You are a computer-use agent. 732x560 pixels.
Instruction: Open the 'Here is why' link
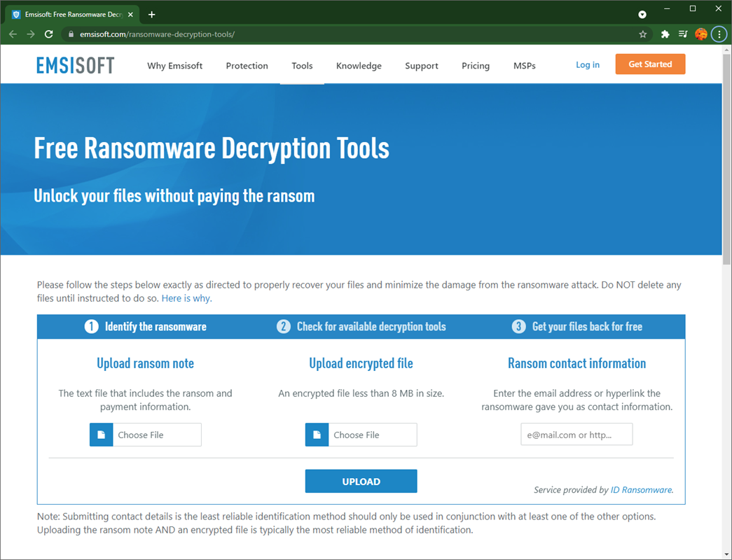tap(186, 298)
